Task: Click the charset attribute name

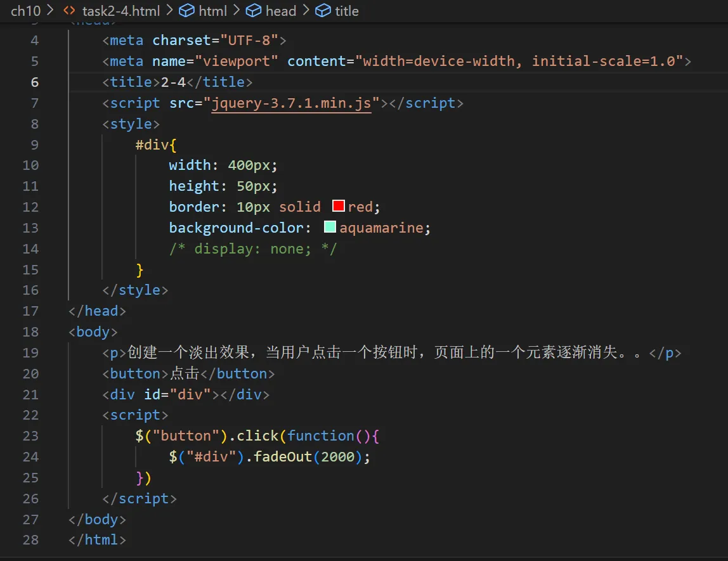Action: (x=182, y=41)
